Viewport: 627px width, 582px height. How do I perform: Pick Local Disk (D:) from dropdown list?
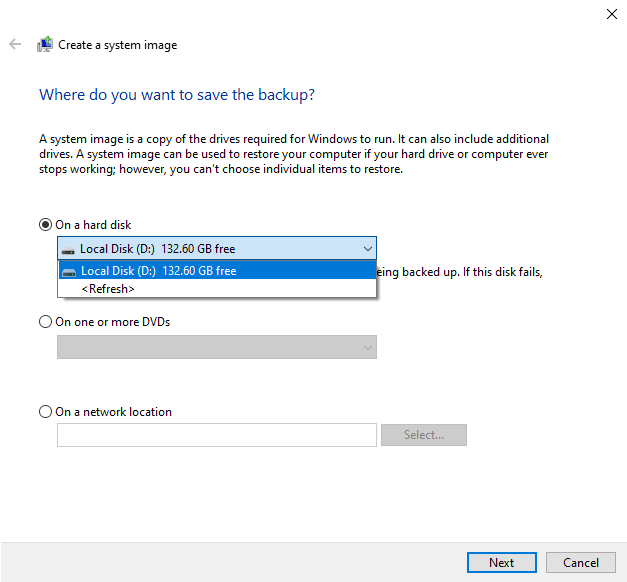pos(217,271)
